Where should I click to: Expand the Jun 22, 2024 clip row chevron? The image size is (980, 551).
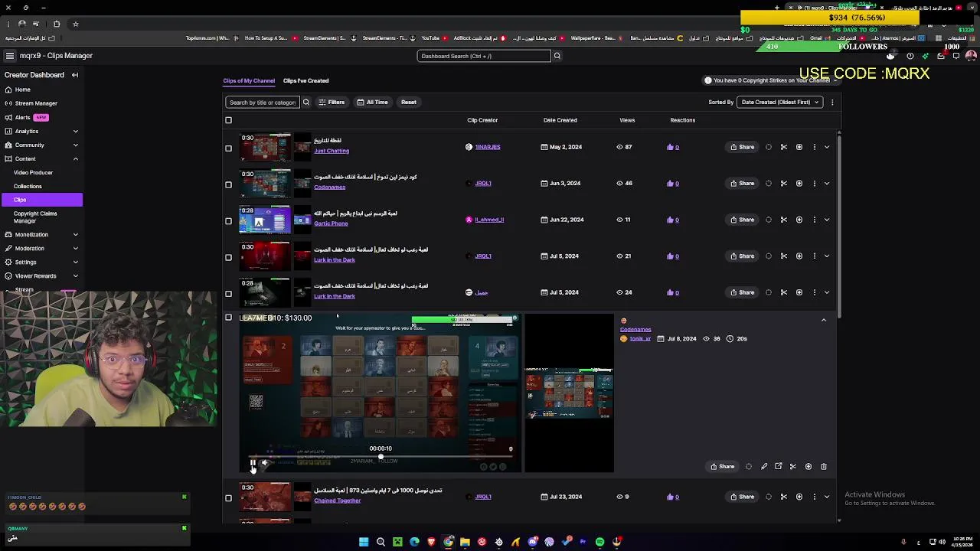pyautogui.click(x=827, y=220)
